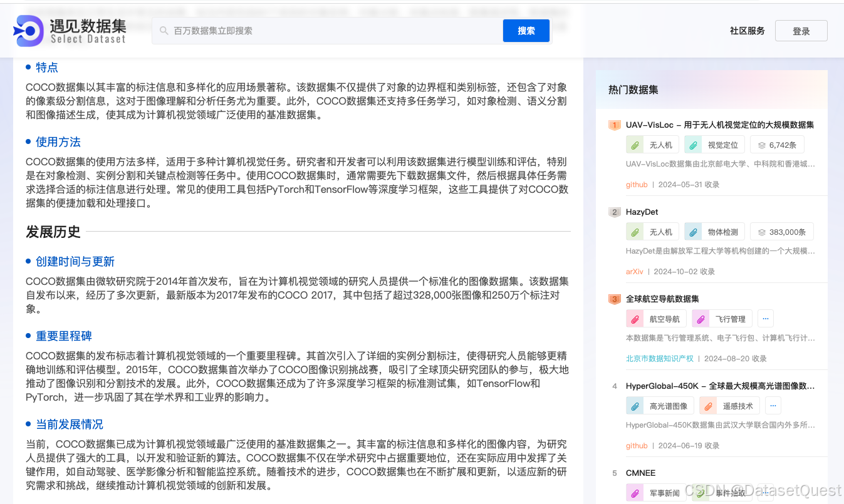Click the paragraph starting COCO数据集的使用方法多样
Viewport: 844px width, 504px height.
[x=297, y=182]
